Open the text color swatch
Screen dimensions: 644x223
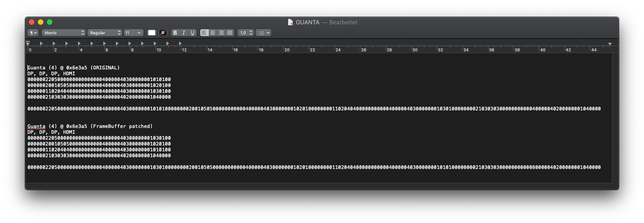(x=152, y=33)
